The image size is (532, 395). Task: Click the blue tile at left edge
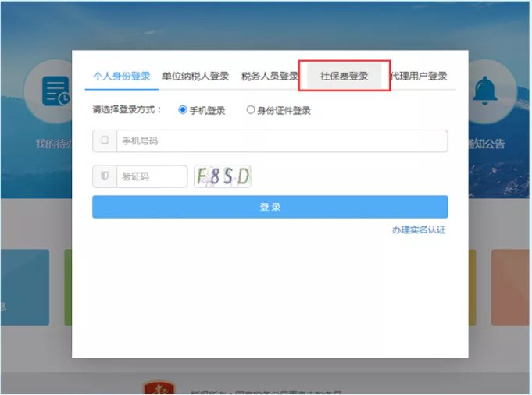[x=23, y=287]
